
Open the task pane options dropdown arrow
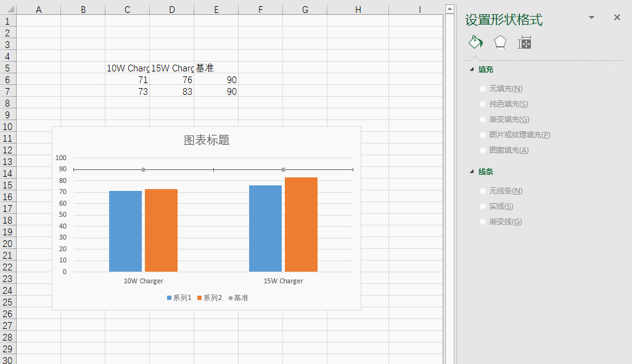tap(591, 17)
